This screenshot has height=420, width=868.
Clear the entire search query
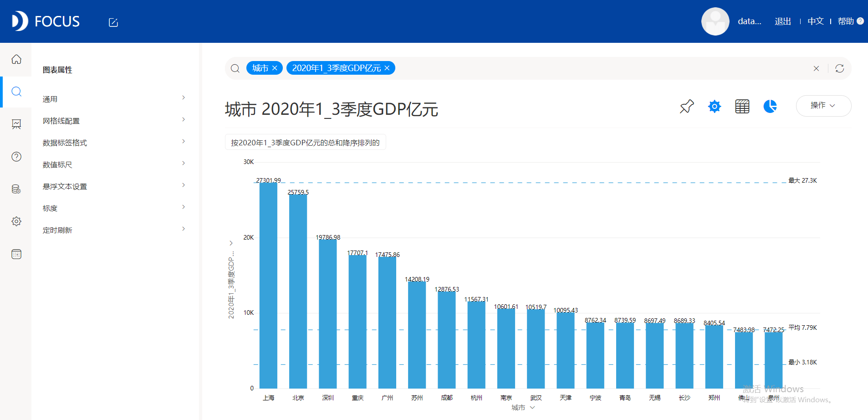(x=816, y=68)
